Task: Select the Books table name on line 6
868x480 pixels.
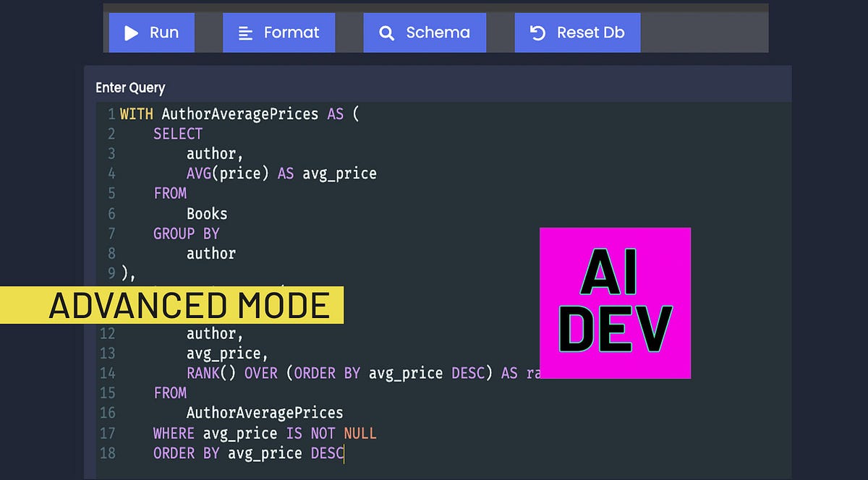Action: point(207,213)
